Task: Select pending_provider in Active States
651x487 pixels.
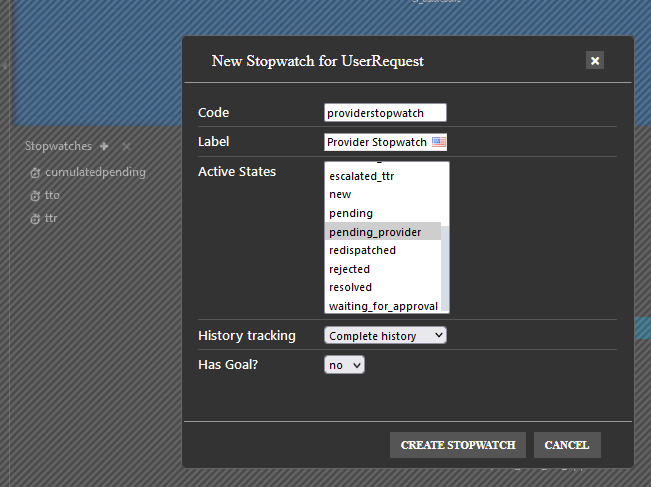Action: (375, 232)
